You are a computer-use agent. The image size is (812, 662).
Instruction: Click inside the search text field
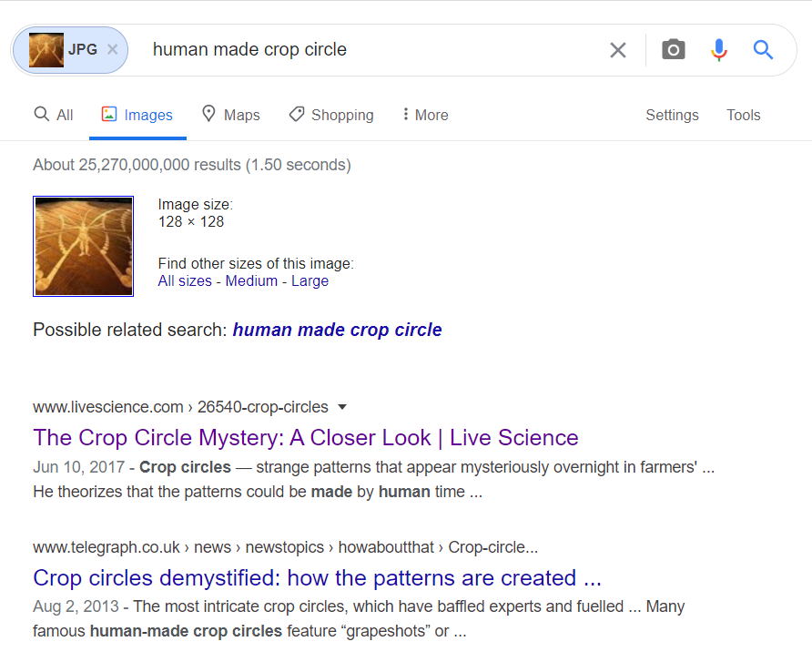[375, 50]
